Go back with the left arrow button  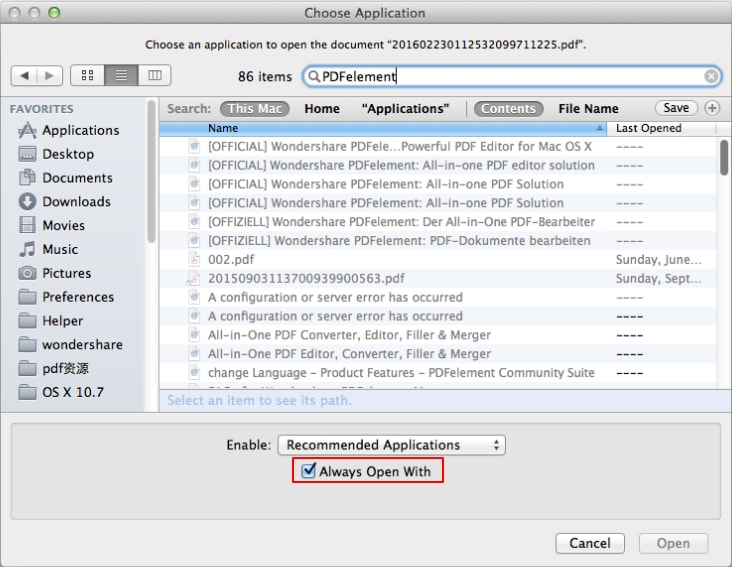(24, 76)
